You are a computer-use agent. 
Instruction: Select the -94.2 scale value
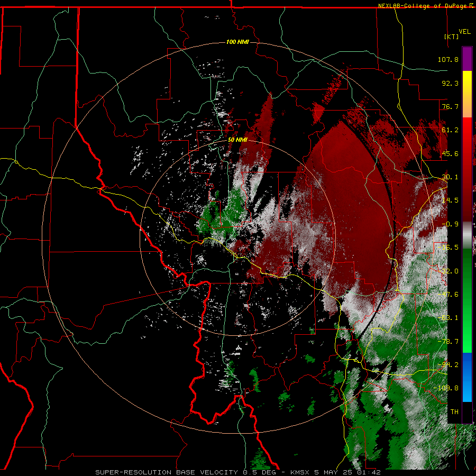[x=448, y=365]
